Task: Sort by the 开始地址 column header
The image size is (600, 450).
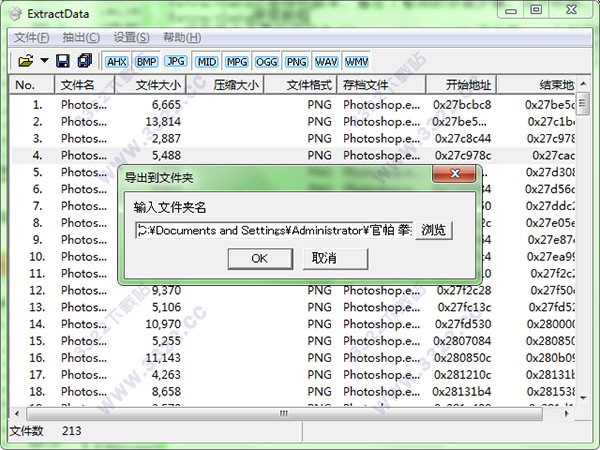Action: [x=461, y=85]
